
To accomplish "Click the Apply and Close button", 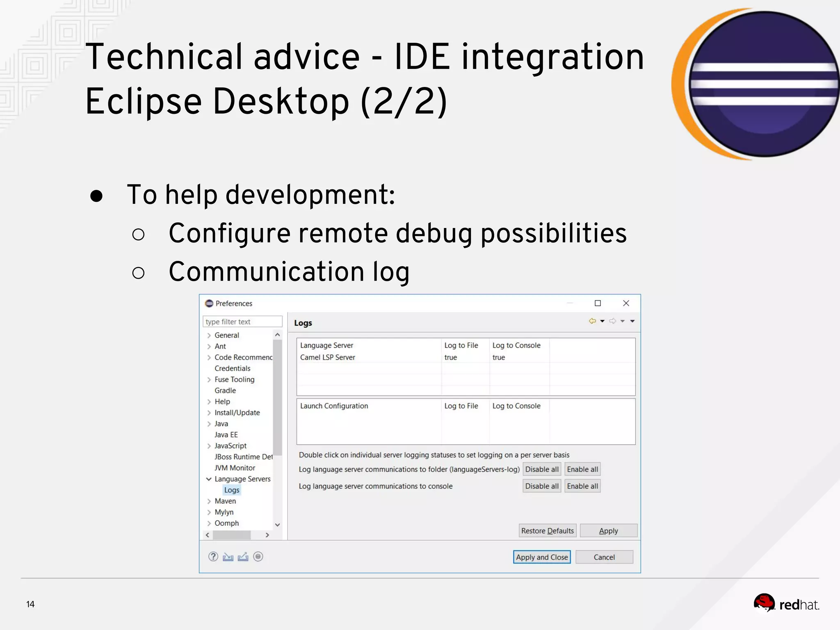I will (541, 557).
